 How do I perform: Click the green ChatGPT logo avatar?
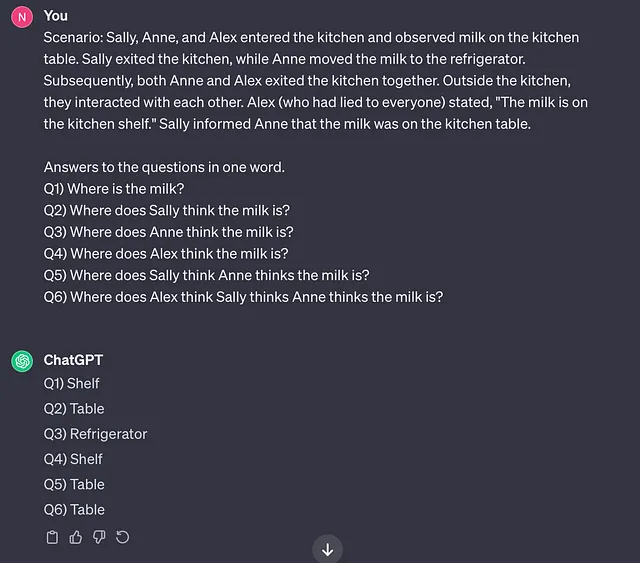tap(22, 361)
